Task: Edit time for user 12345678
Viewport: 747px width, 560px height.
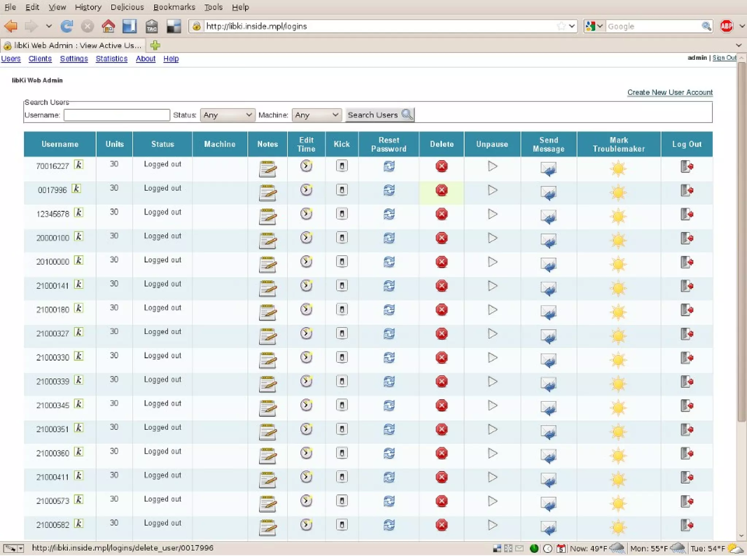Action: pyautogui.click(x=306, y=214)
